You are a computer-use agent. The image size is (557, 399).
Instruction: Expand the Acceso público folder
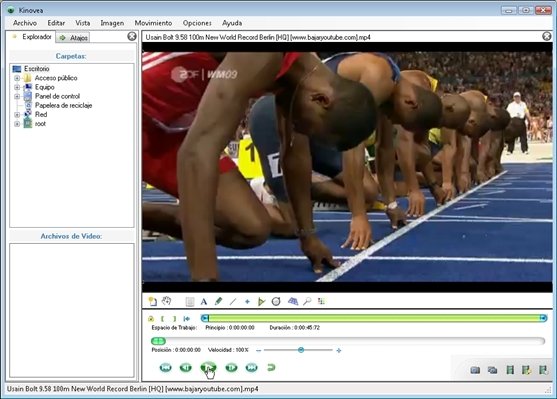(x=17, y=78)
